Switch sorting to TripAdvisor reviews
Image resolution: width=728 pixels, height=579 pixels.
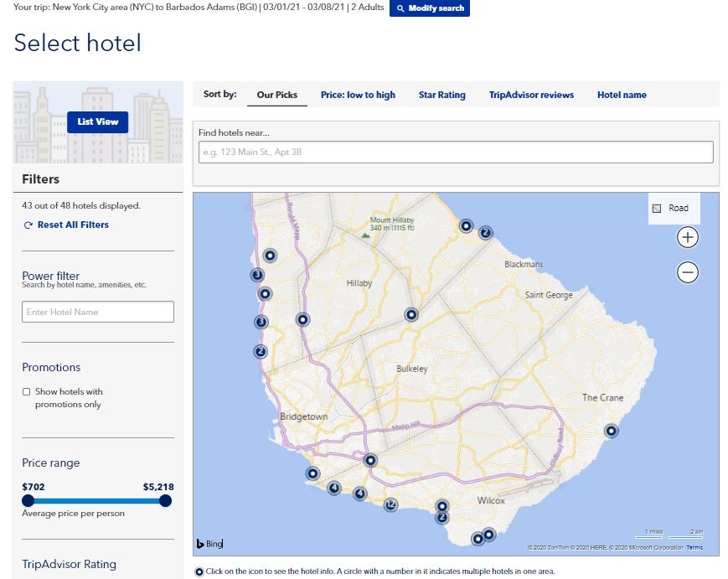(x=531, y=95)
